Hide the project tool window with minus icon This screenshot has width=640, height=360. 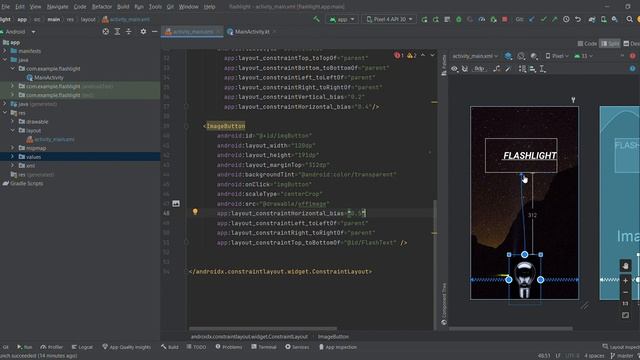[x=155, y=31]
